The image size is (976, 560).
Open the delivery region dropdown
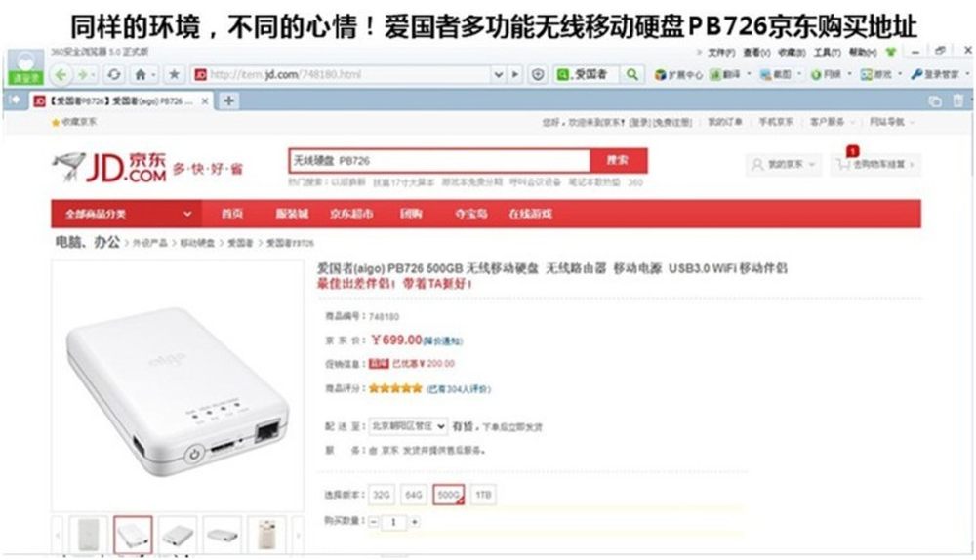point(408,426)
